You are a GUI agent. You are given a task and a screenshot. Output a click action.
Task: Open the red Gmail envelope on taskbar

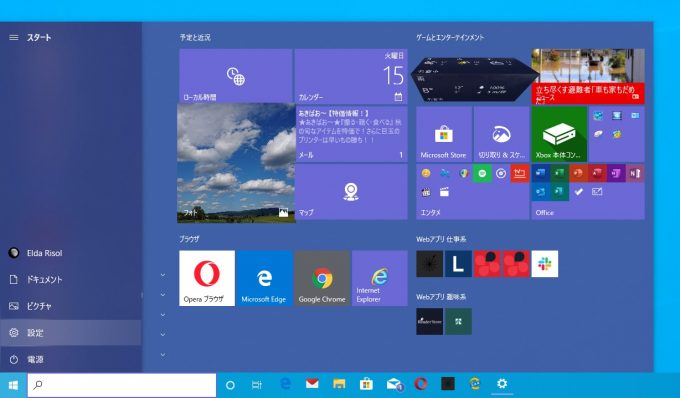(x=312, y=384)
